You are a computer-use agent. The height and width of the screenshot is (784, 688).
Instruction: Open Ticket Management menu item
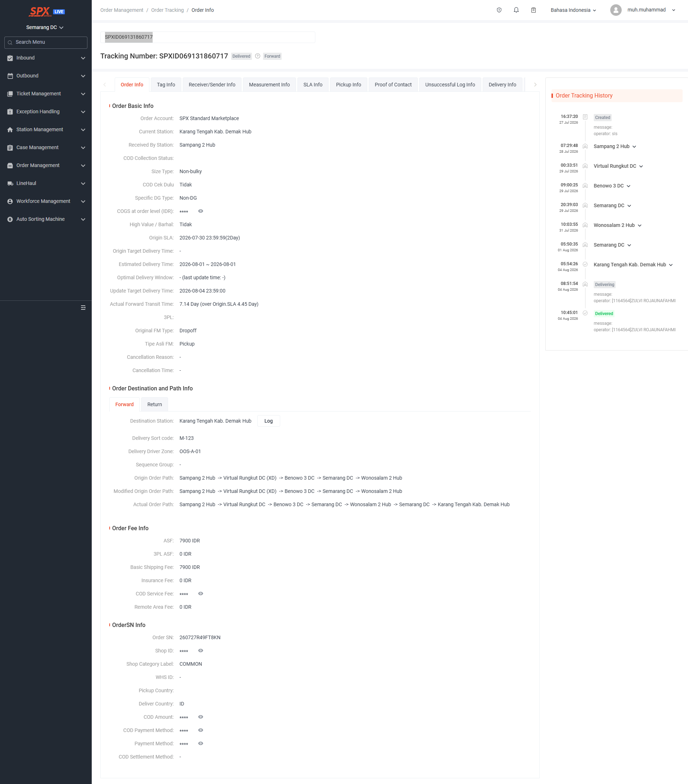click(x=46, y=94)
